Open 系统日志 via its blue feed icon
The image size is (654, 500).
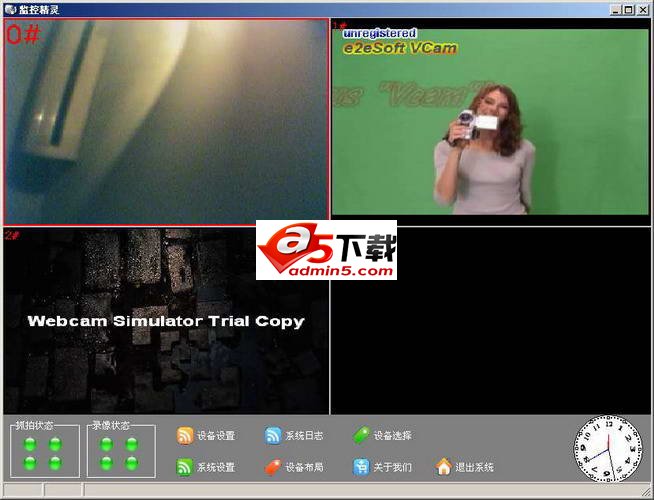[273, 435]
